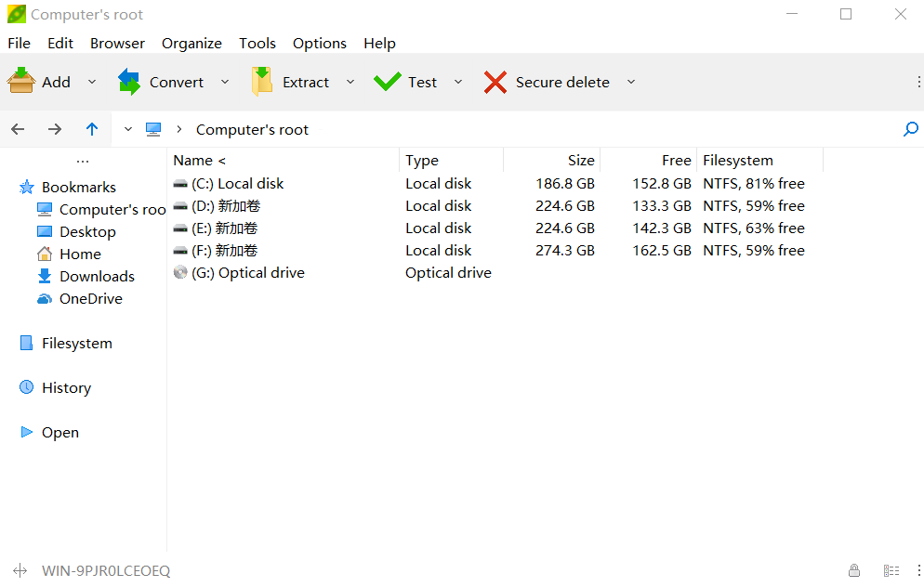Open the Organize menu
Screen dimensions: 924x587
pos(191,44)
